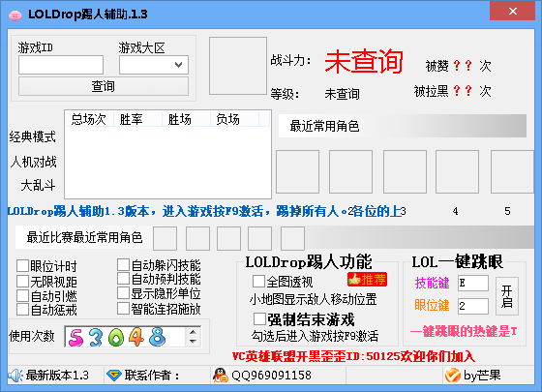The height and width of the screenshot is (392, 542).
Task: Click the diamond icon next to 联系作者
Action: [114, 376]
